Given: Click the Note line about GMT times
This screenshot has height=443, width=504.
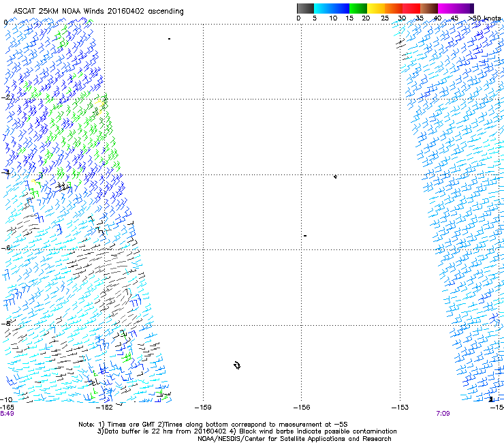Looking at the screenshot, I should pos(212,425).
